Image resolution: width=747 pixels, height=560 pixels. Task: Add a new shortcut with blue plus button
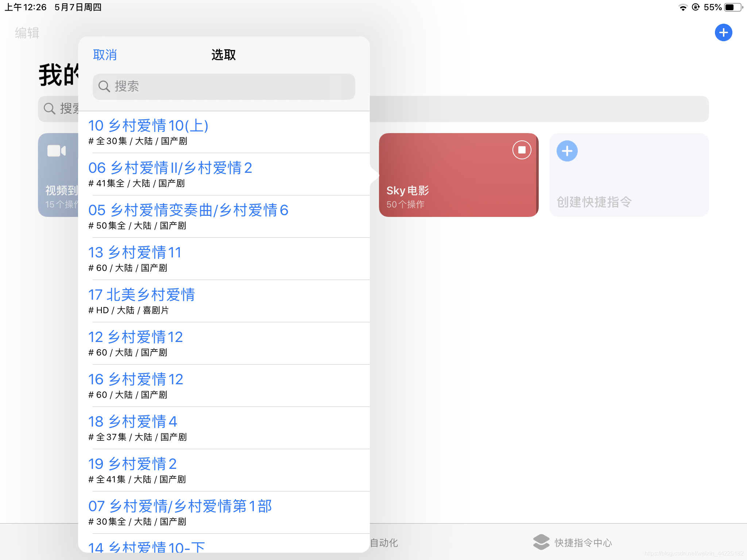pos(723,33)
